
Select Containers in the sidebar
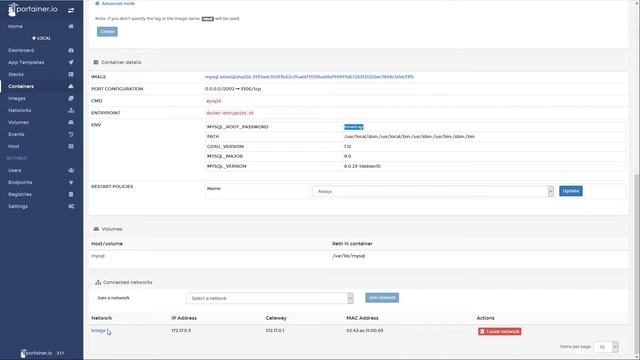21,86
